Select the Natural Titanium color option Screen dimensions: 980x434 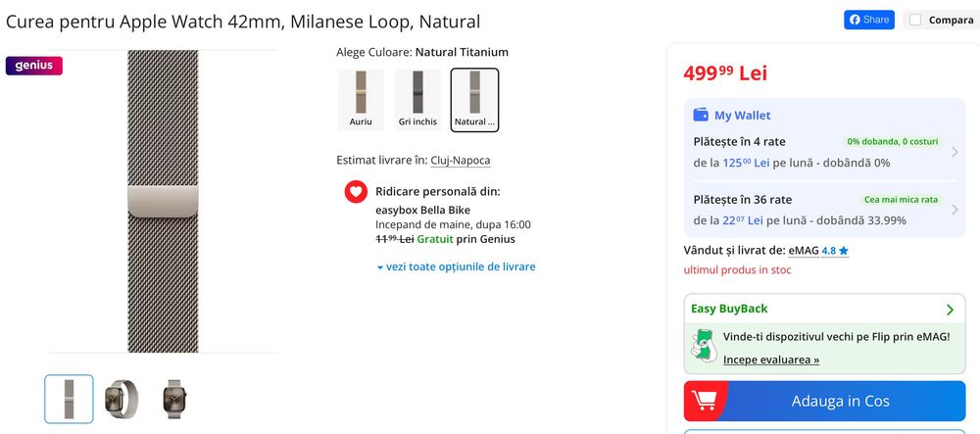475,100
